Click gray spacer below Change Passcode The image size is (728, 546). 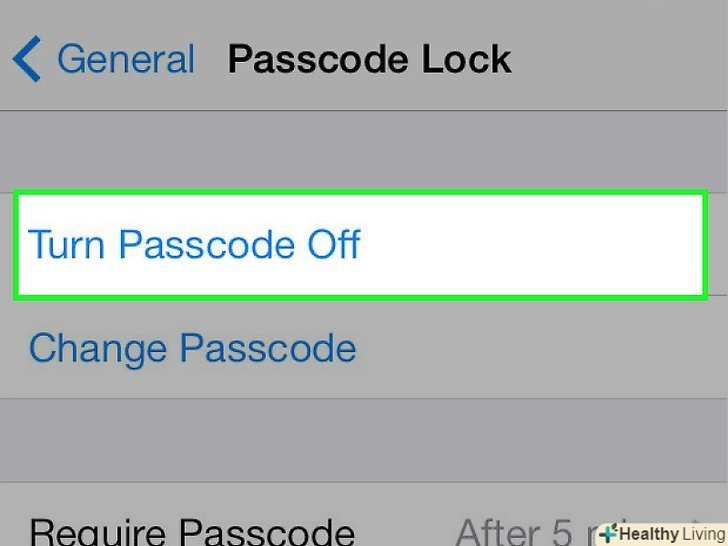click(x=364, y=440)
